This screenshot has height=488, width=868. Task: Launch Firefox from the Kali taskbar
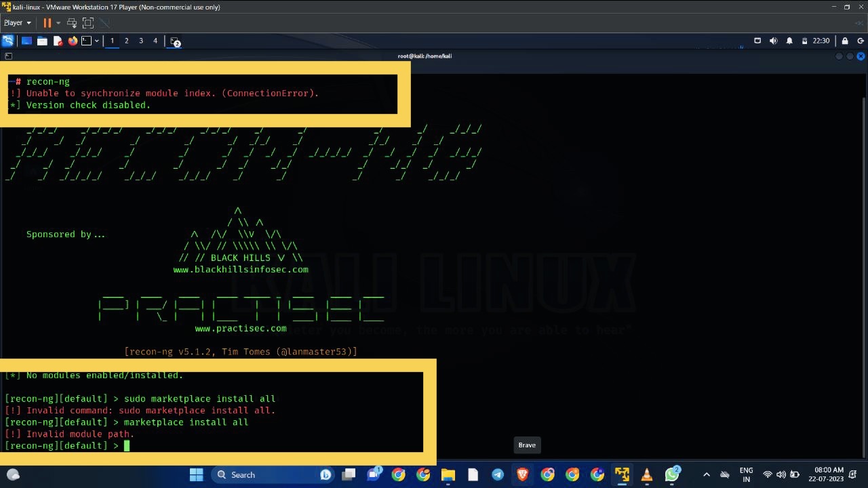click(x=73, y=41)
